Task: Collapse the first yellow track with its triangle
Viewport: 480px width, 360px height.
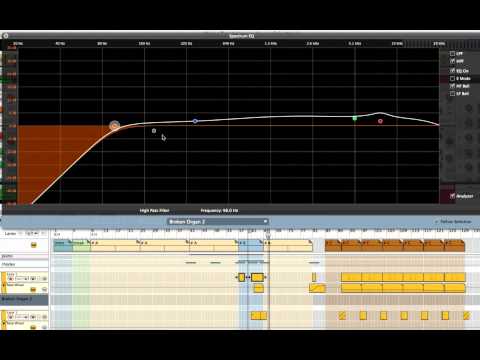Action: (4, 285)
